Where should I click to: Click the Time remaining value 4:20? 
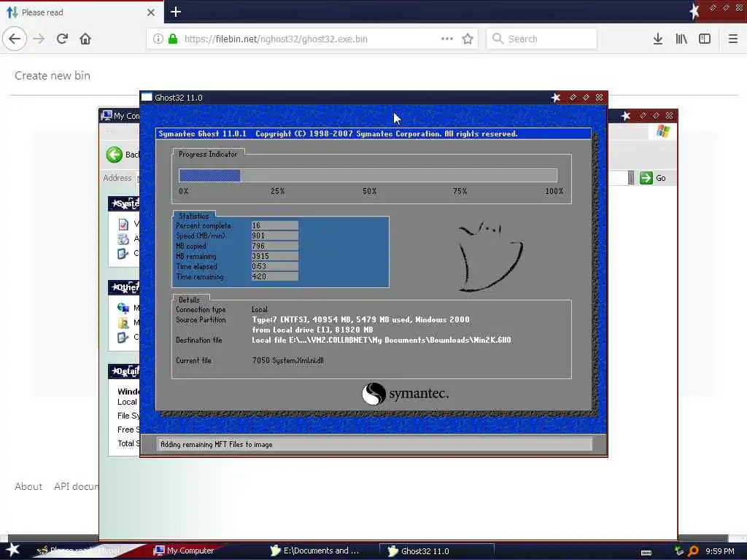pyautogui.click(x=275, y=276)
